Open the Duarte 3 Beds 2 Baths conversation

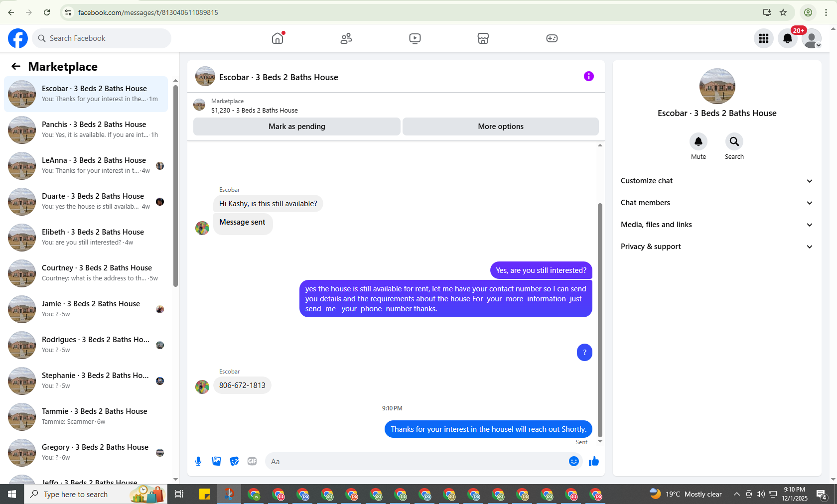click(x=86, y=201)
